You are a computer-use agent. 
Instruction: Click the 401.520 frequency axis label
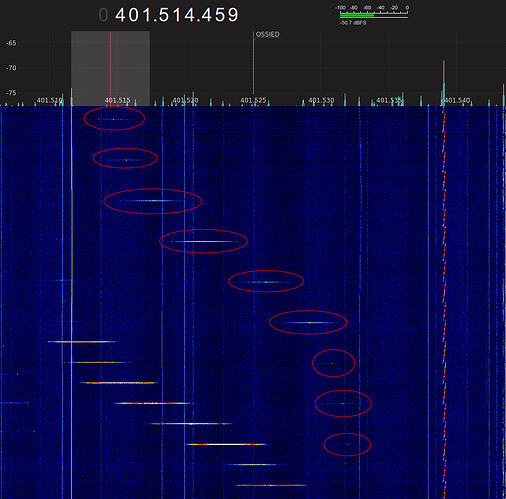pyautogui.click(x=185, y=100)
